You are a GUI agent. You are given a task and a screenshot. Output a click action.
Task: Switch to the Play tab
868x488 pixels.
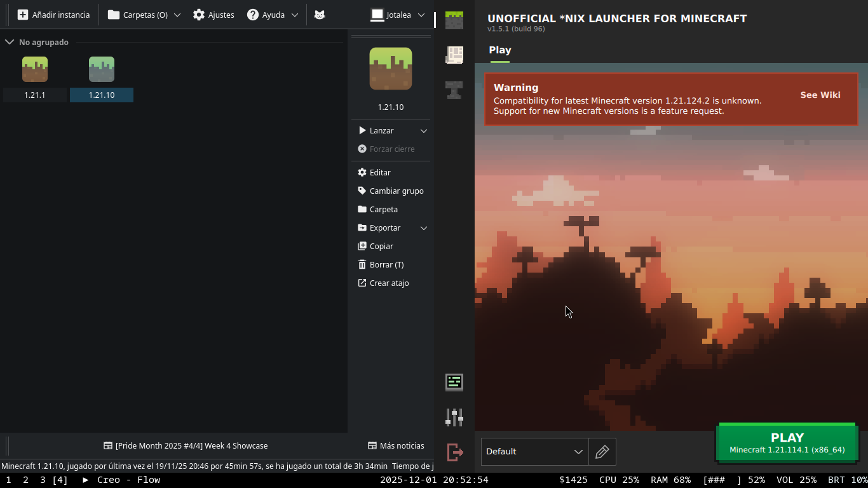pos(500,50)
